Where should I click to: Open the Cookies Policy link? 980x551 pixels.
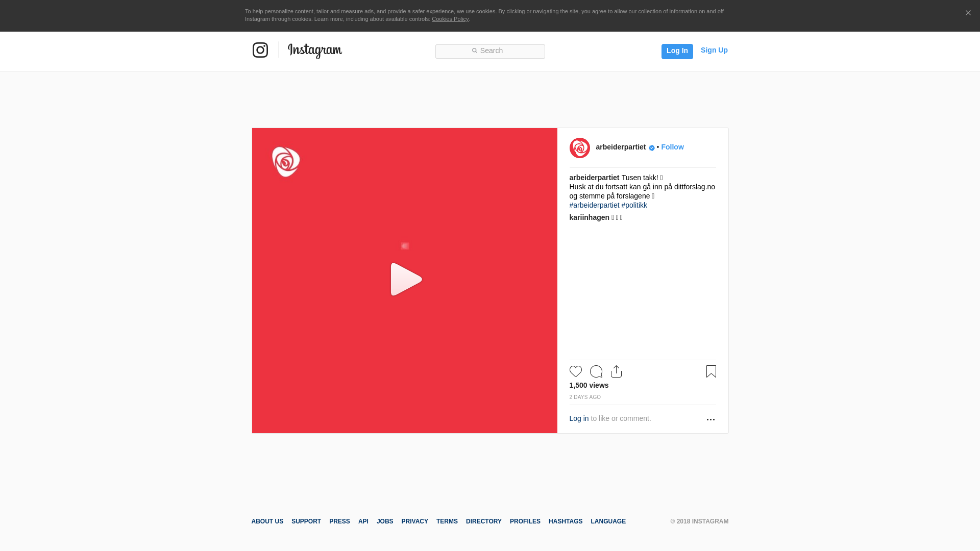point(450,19)
